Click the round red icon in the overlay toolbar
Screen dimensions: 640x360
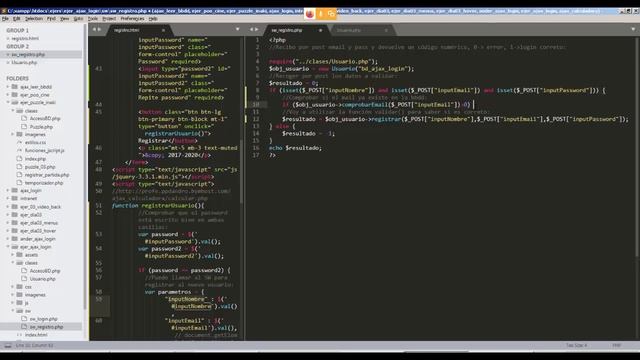[x=310, y=14]
